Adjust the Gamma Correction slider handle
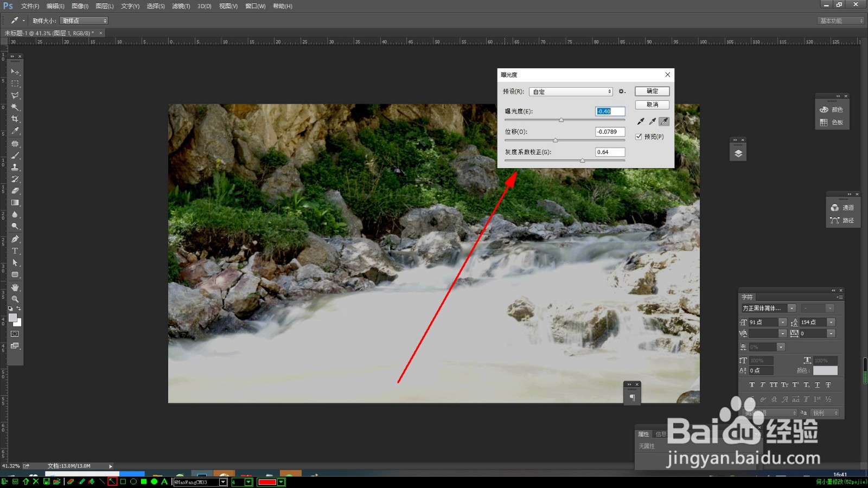Image resolution: width=868 pixels, height=488 pixels. (x=582, y=160)
